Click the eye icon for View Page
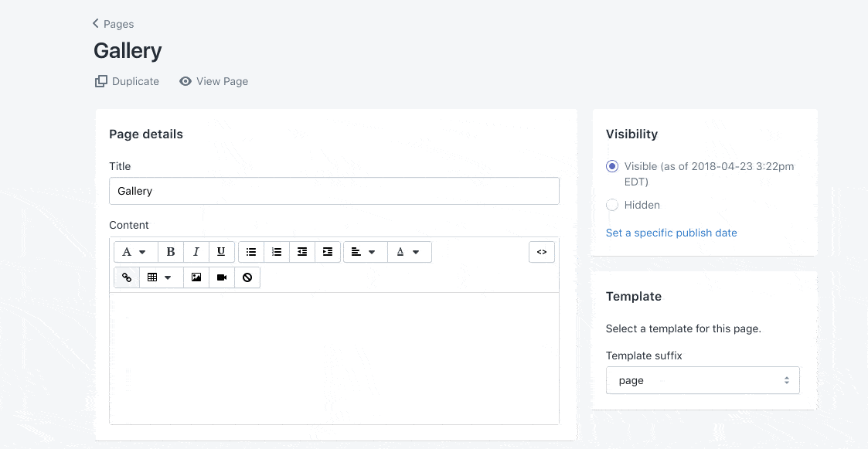 [186, 81]
